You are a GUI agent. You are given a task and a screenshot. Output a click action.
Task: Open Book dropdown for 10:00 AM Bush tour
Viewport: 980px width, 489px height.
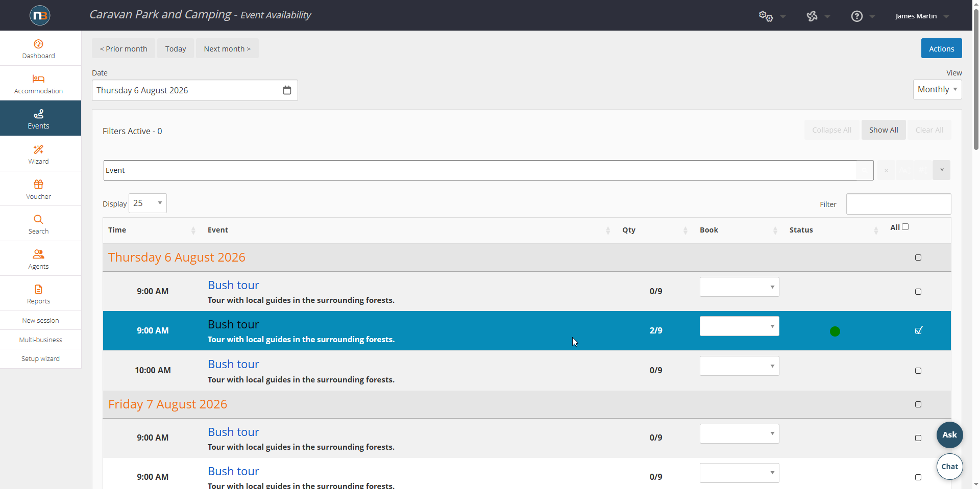point(739,366)
